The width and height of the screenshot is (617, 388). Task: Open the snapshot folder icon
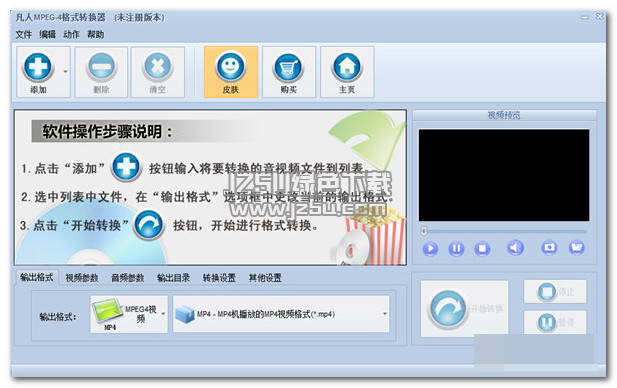coord(577,248)
